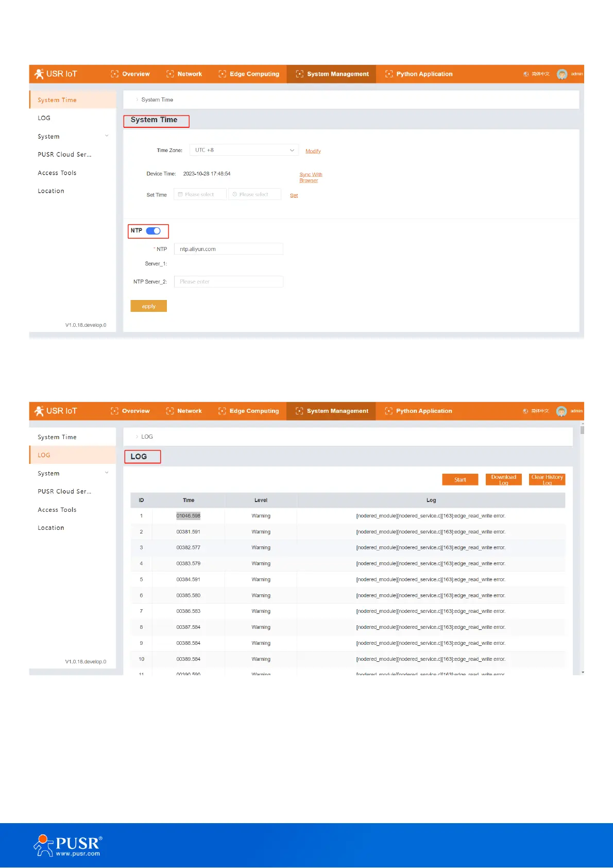Click the Start button on the LOG page
The width and height of the screenshot is (613, 868).
pyautogui.click(x=460, y=480)
